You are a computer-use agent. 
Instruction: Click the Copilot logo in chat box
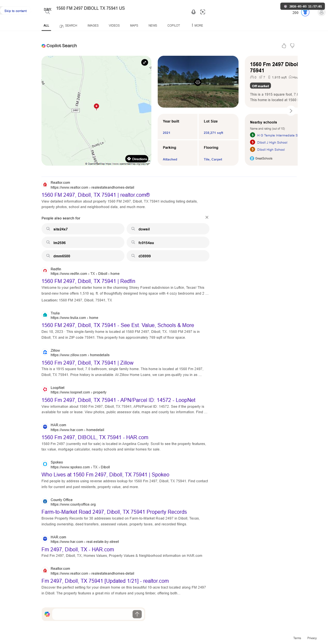click(47, 614)
